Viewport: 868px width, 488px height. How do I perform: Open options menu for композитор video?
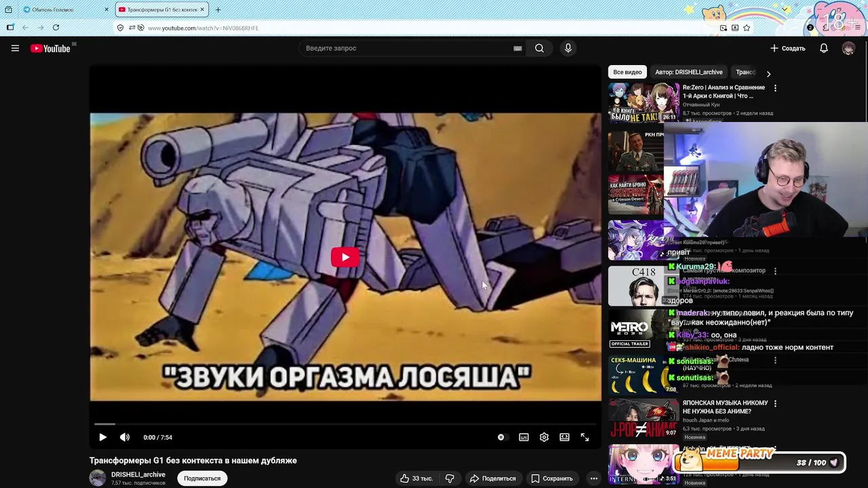click(775, 270)
